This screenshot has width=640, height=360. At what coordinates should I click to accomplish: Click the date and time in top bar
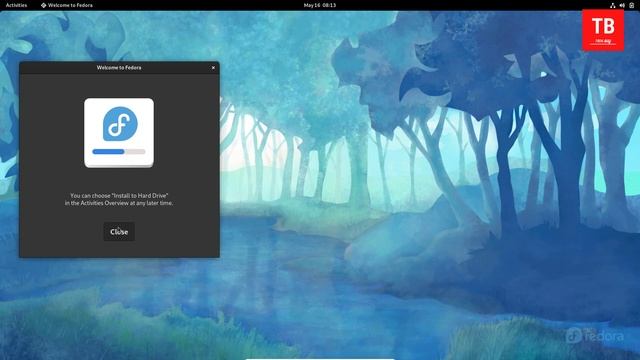[320, 5]
